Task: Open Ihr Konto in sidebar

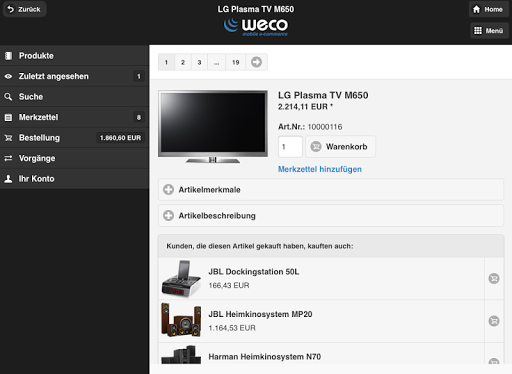Action: 74,179
